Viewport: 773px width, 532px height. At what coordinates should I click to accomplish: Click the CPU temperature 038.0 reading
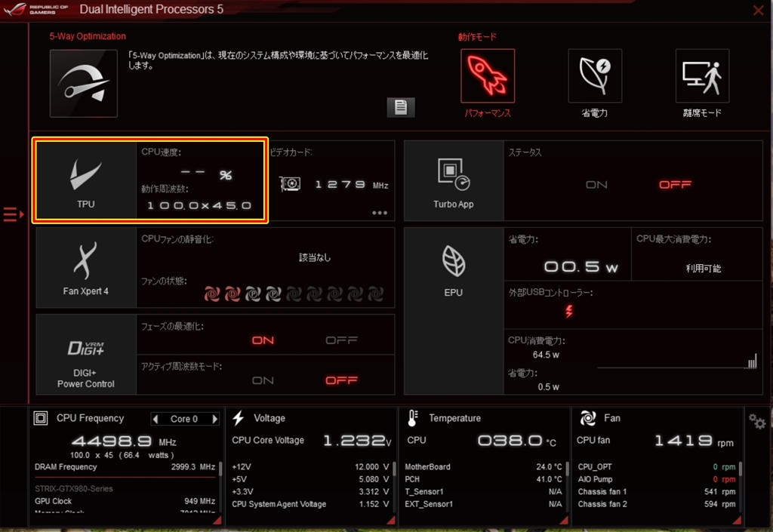(516, 441)
